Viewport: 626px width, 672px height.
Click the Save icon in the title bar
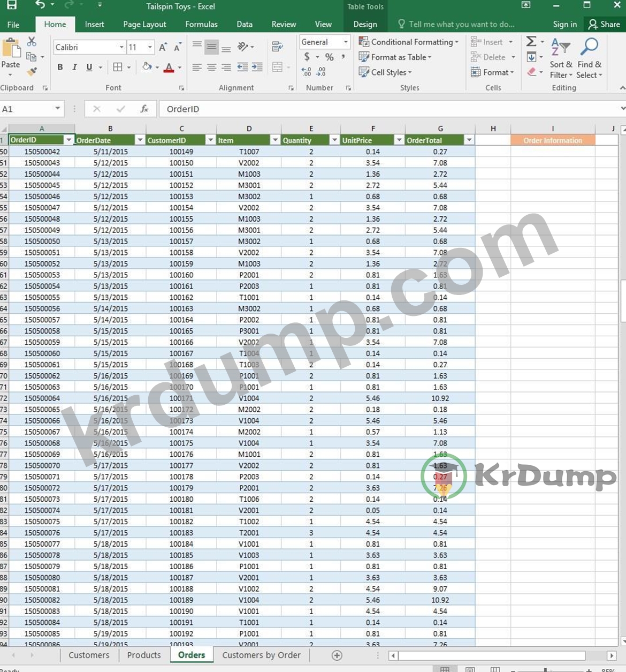point(11,5)
